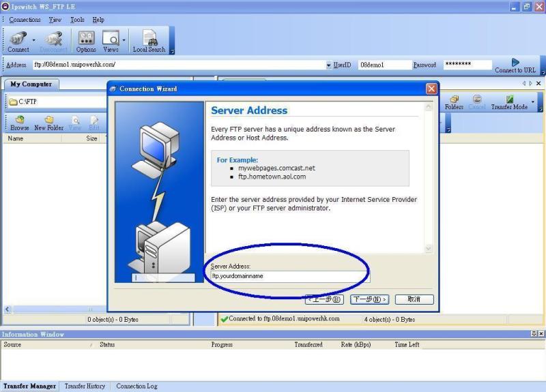
Task: Click the Connect to URL button
Action: click(x=515, y=65)
